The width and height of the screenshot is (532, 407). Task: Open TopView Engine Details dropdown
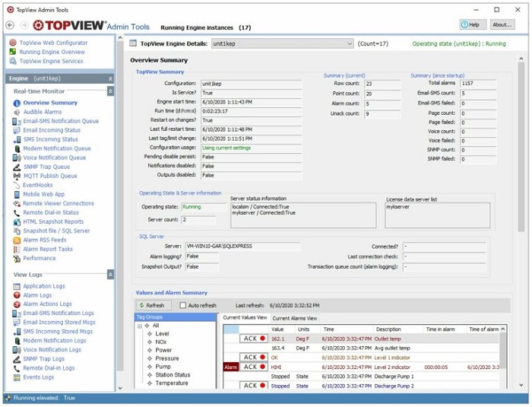tap(282, 43)
